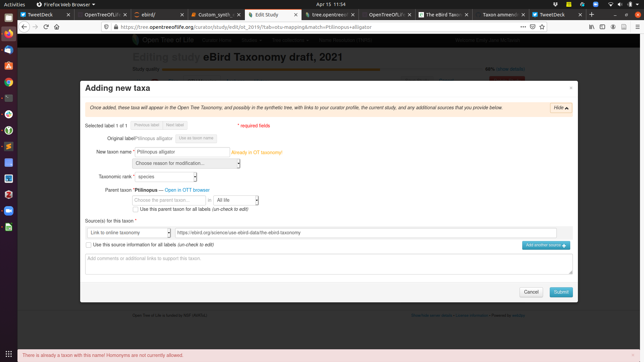Open the Slack icon in the dock
The width and height of the screenshot is (644, 362).
pyautogui.click(x=9, y=114)
